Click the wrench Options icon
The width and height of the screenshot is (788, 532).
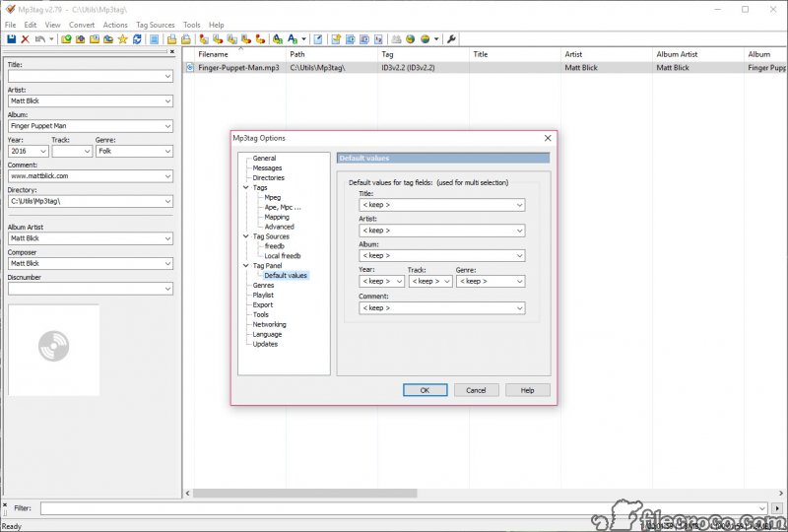click(x=451, y=39)
